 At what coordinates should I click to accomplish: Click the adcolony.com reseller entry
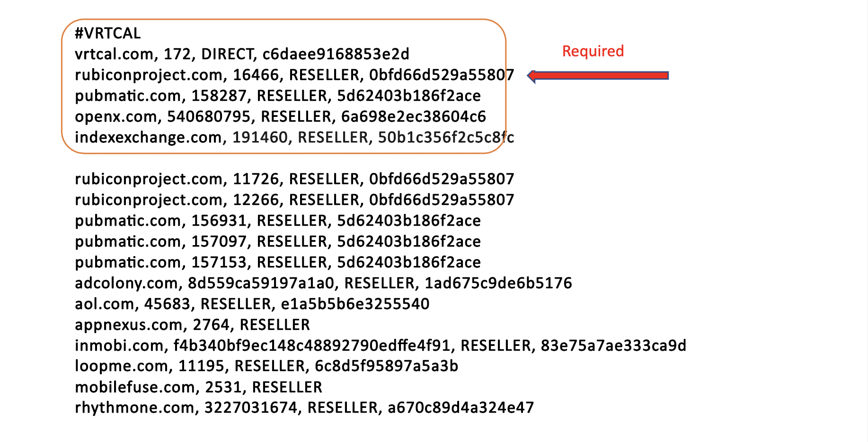[x=323, y=283]
